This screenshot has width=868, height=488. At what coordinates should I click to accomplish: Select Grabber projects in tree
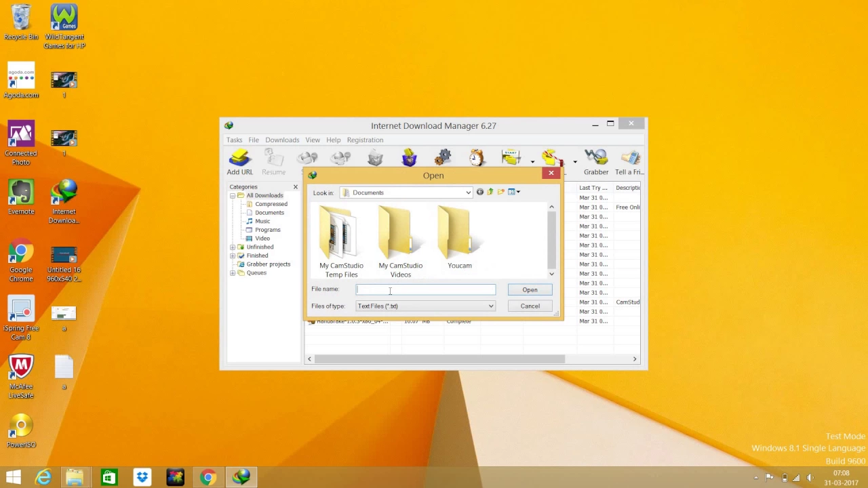268,264
